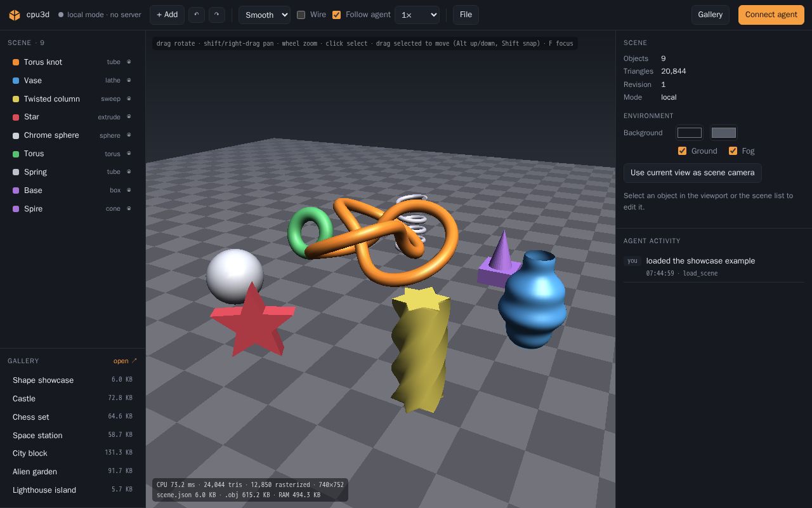The width and height of the screenshot is (812, 508).
Task: Load the Castle gallery scene
Action: pyautogui.click(x=72, y=399)
